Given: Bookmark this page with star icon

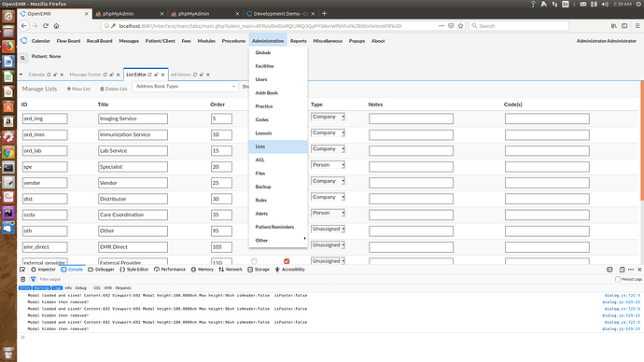Looking at the screenshot, I should (460, 26).
